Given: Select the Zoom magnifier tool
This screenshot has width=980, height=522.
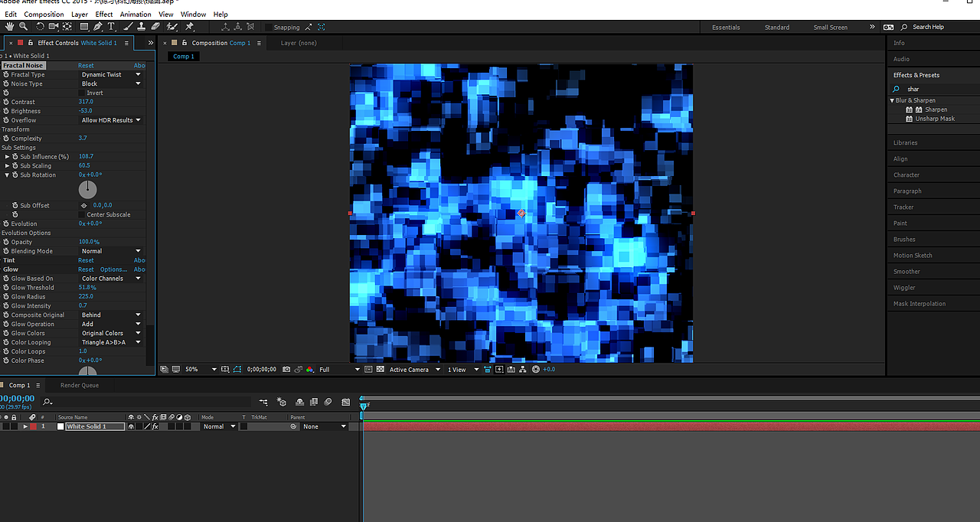Looking at the screenshot, I should [24, 27].
